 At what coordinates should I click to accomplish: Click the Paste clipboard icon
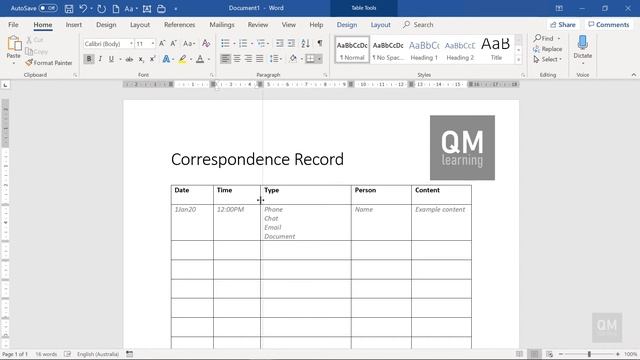point(14,43)
